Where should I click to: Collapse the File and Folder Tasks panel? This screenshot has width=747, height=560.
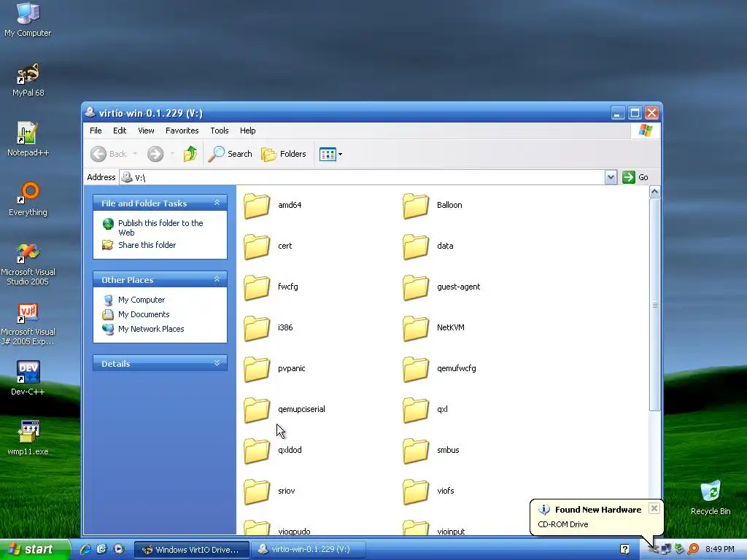[x=217, y=203]
